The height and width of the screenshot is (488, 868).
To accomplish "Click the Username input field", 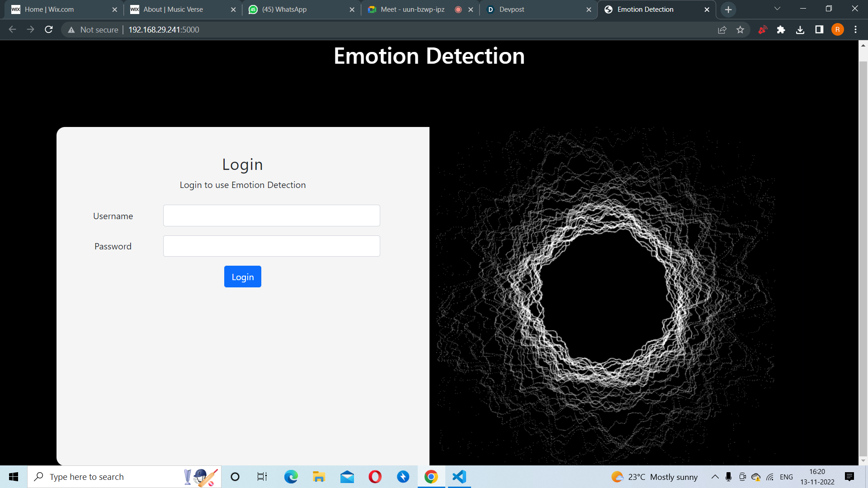I will (271, 216).
